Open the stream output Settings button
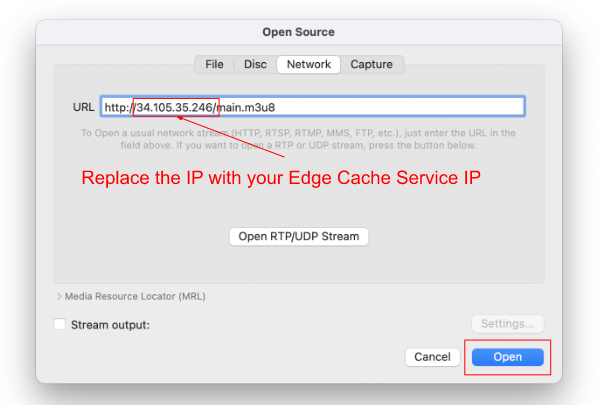602x405 pixels. click(x=507, y=324)
